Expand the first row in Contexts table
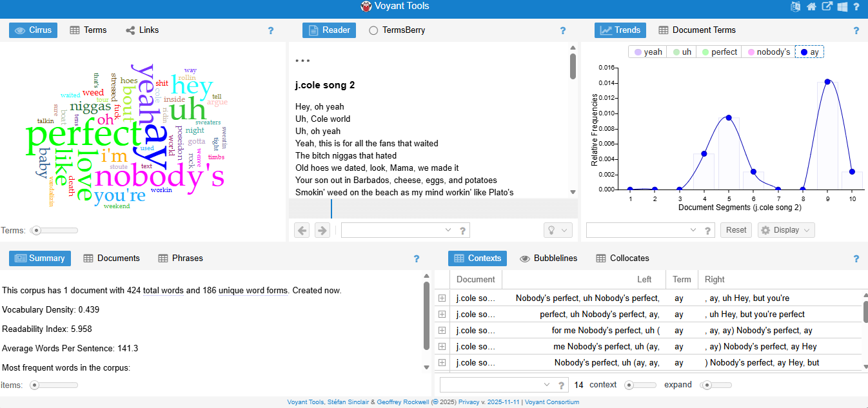The image size is (868, 408). tap(442, 298)
